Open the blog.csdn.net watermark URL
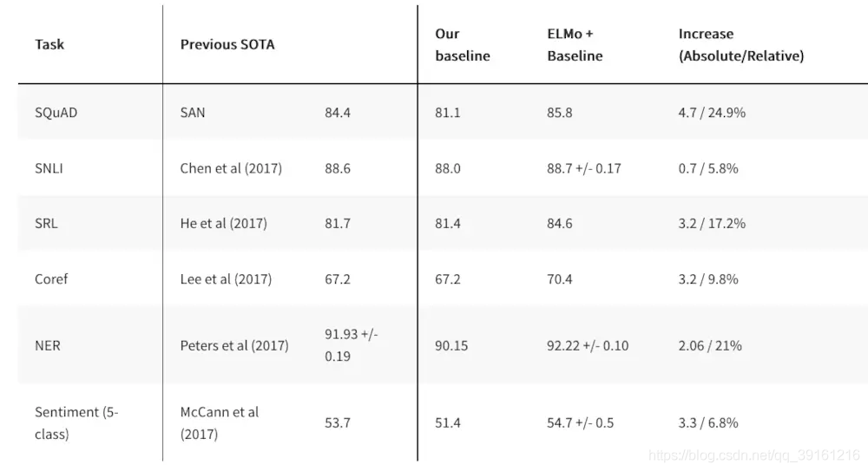The image size is (868, 471). coord(754,455)
